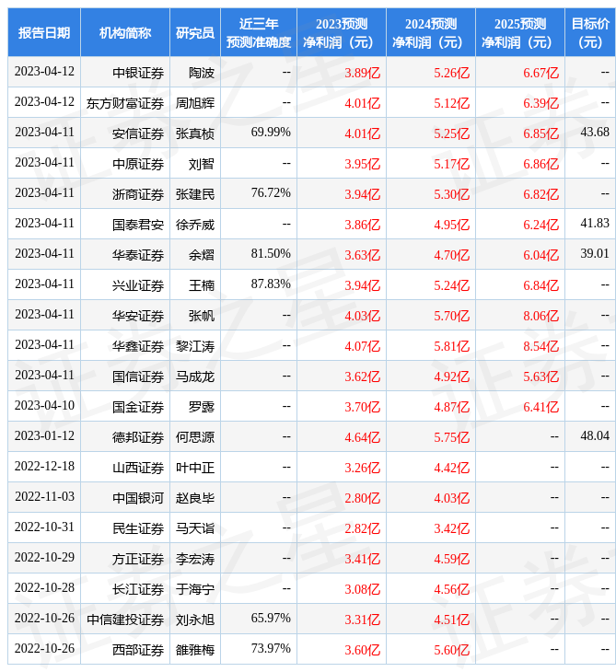616x672 pixels.
Task: Click researcher name 王楠
Action: point(202,285)
